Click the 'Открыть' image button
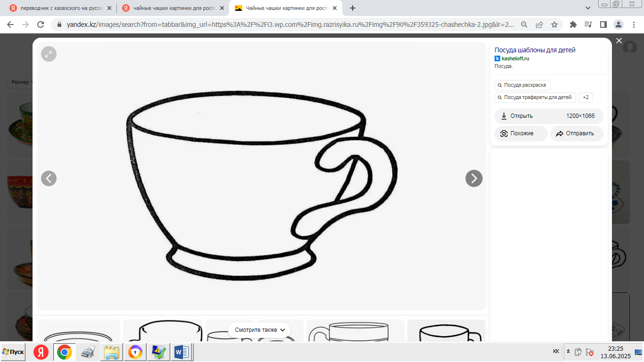The image size is (644, 362). point(521,116)
